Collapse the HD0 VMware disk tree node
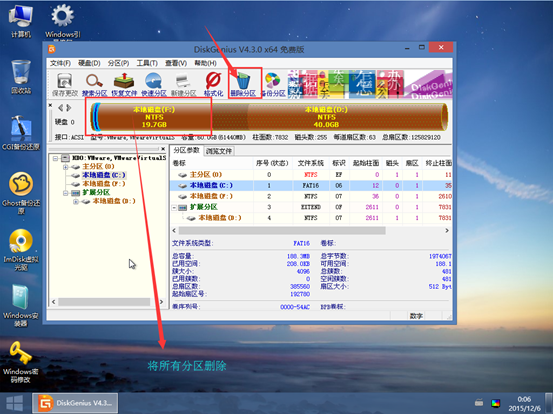Screen dimensions: 553x414 (x=55, y=158)
